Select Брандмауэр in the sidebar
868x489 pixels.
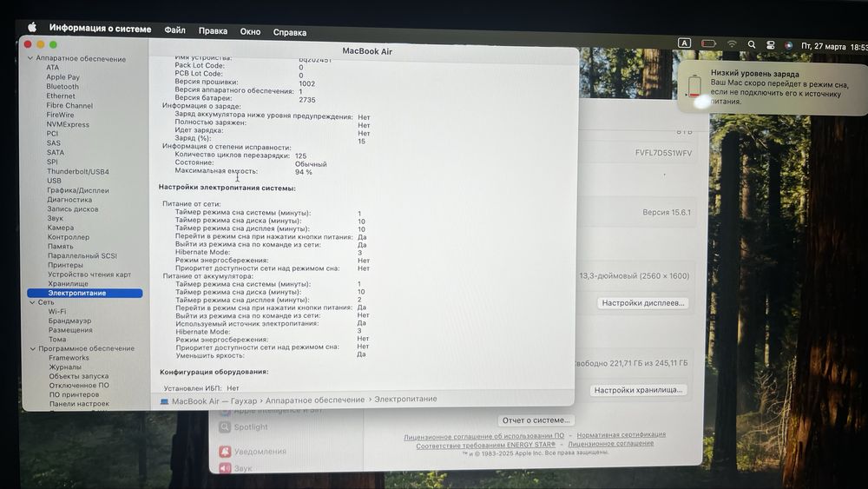coord(69,320)
